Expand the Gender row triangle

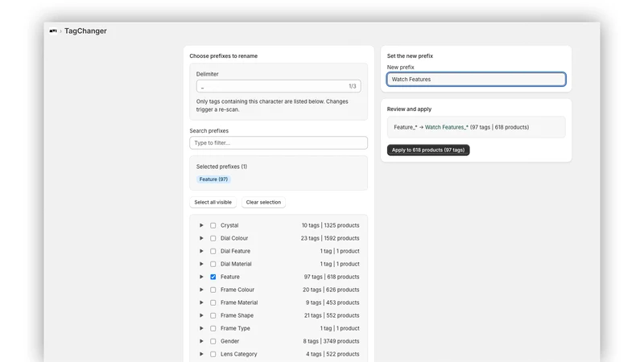[201, 341]
